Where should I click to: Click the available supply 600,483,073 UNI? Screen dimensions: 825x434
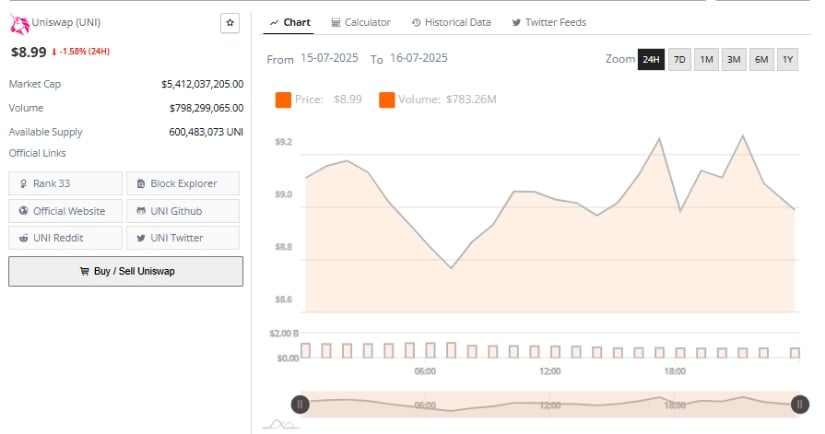[206, 132]
